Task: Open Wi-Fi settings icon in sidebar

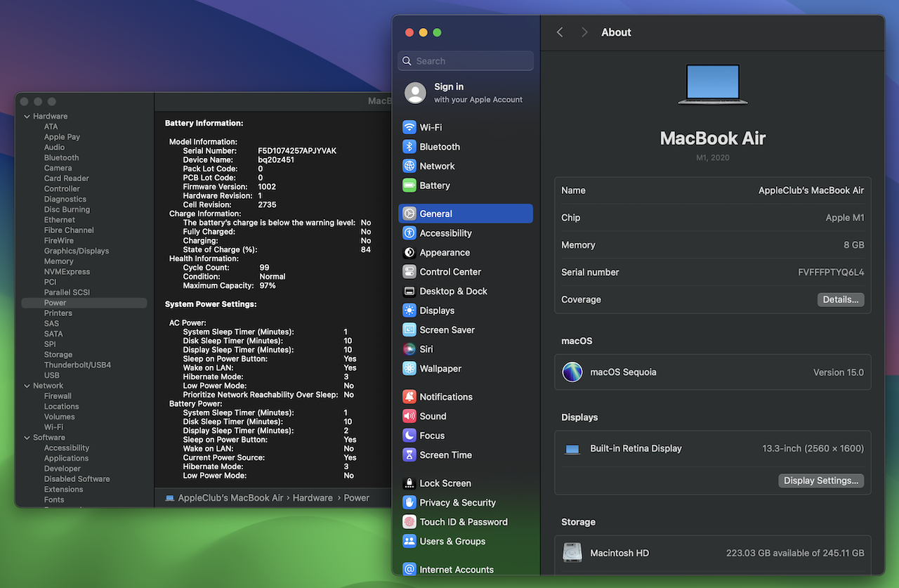Action: pos(409,127)
